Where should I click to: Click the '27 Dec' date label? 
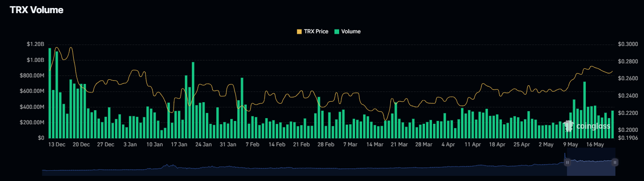click(x=106, y=145)
